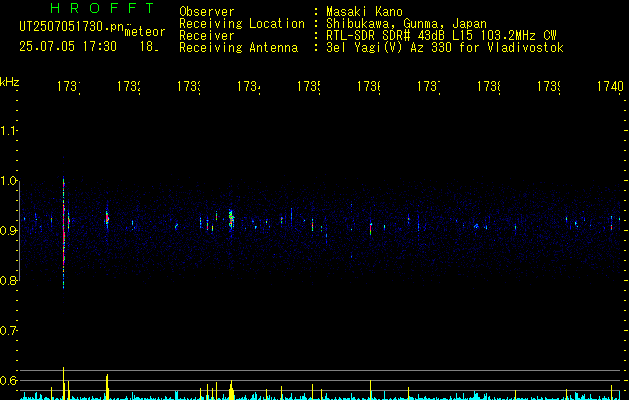Select the date and time 25.07.05 17:30
The height and width of the screenshot is (400, 629).
pos(68,47)
